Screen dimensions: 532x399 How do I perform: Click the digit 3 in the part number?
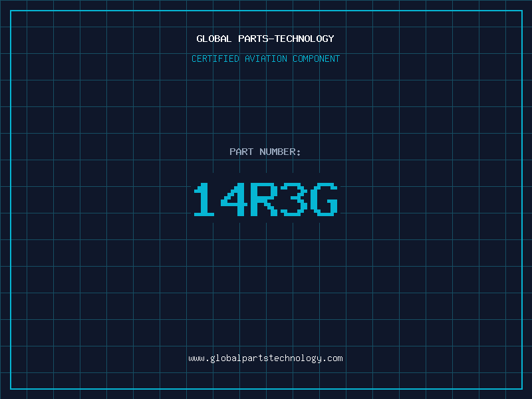click(x=293, y=200)
